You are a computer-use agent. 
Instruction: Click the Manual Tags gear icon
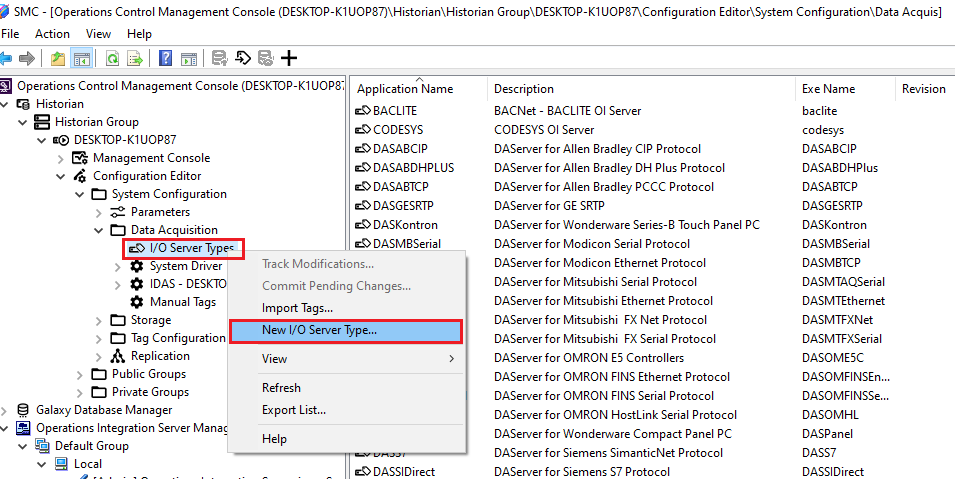point(137,302)
